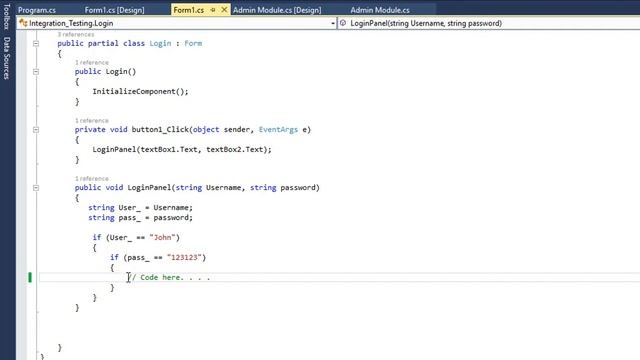
Task: Collapse the Login() constructor block
Action: pyautogui.click(x=36, y=72)
